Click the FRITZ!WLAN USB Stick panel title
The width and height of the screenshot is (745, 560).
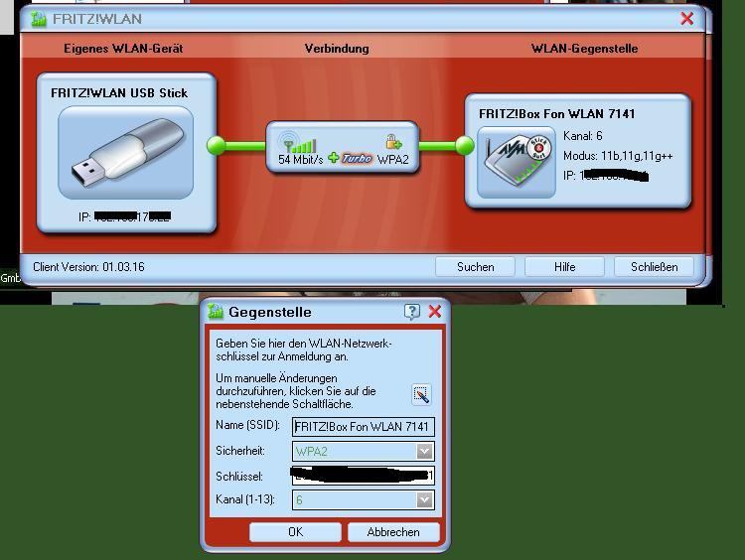[119, 93]
